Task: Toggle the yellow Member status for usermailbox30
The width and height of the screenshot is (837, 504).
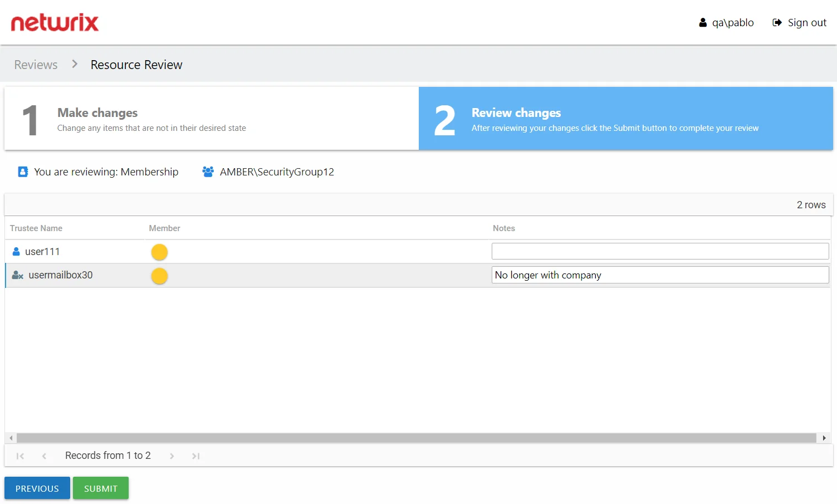Action: [159, 276]
